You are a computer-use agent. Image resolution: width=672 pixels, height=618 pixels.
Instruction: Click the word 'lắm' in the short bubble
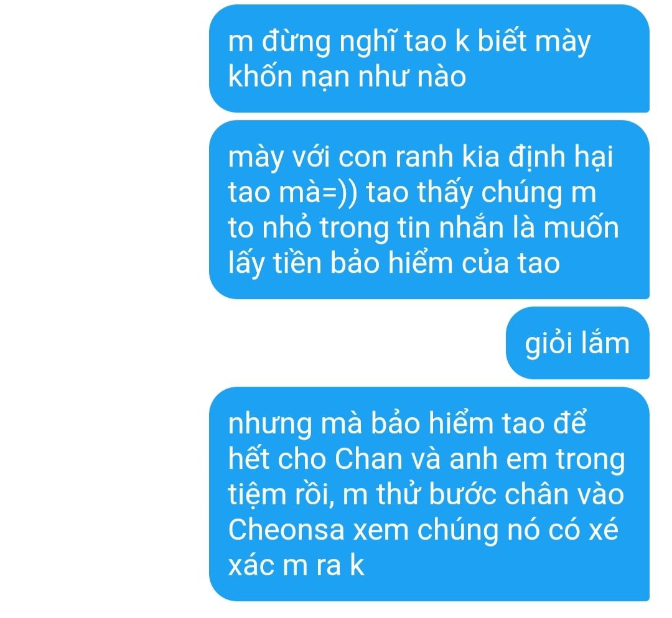pyautogui.click(x=605, y=342)
